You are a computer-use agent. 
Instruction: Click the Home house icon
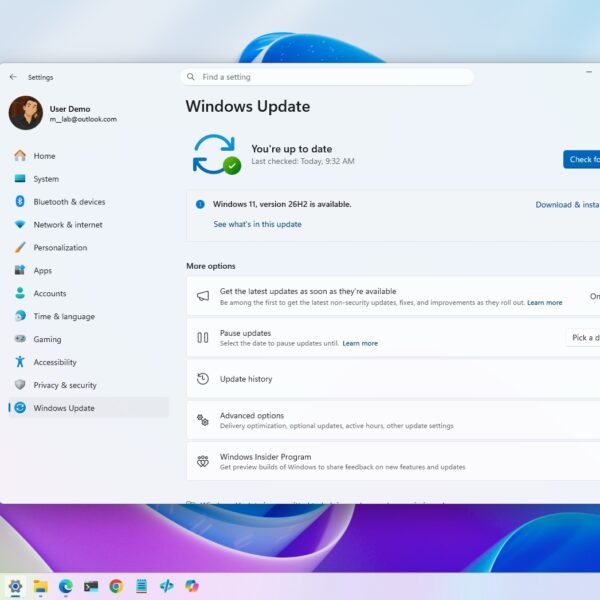click(20, 155)
